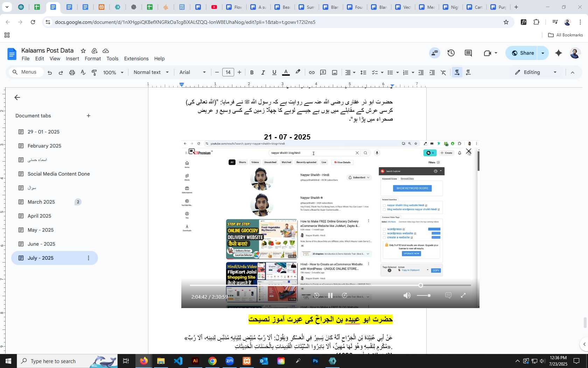588x368 pixels.
Task: Enter video fullscreen mode
Action: [463, 295]
